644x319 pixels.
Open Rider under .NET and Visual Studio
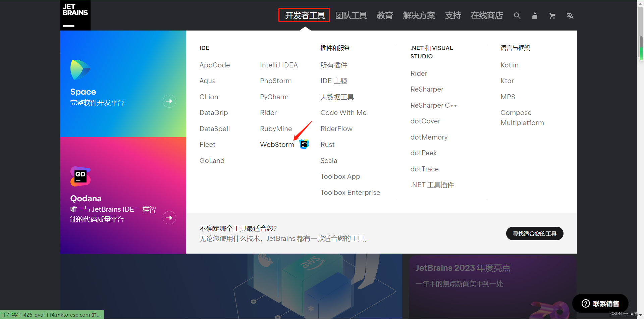pyautogui.click(x=419, y=73)
